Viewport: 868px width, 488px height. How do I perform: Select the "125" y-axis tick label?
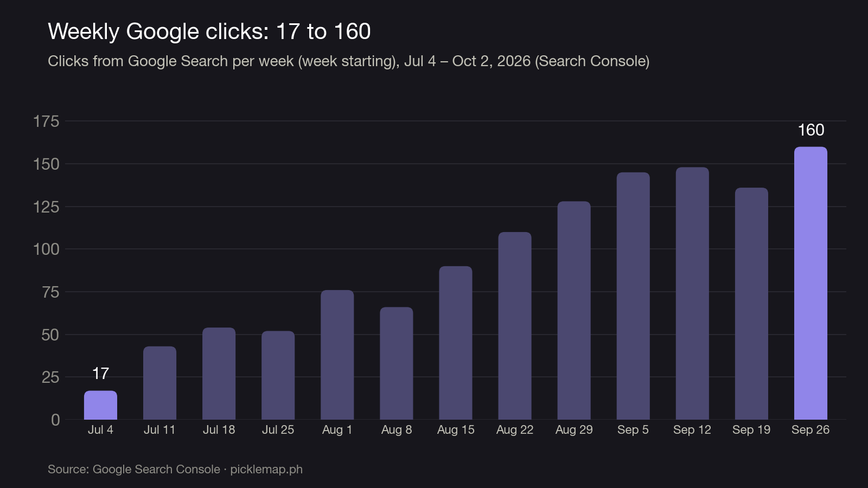pyautogui.click(x=46, y=207)
